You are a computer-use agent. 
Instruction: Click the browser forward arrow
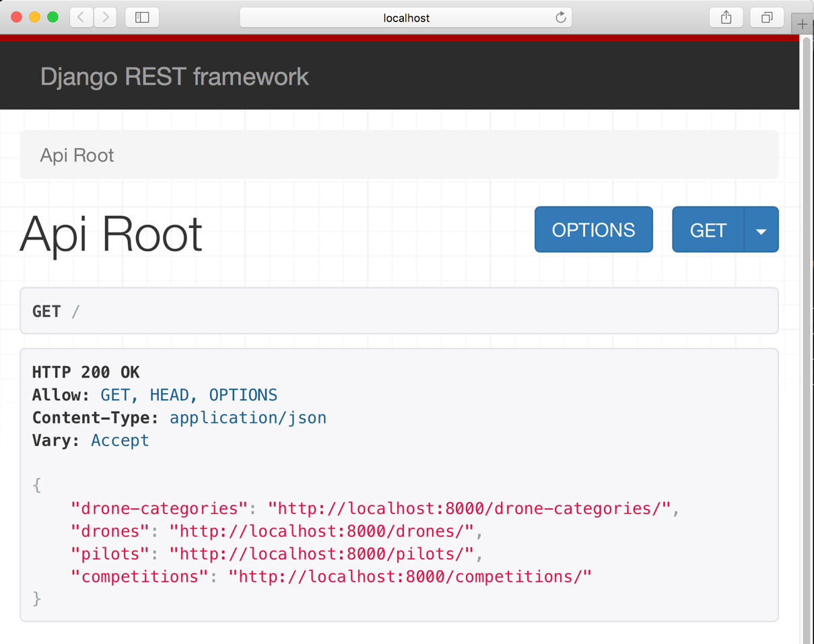106,17
